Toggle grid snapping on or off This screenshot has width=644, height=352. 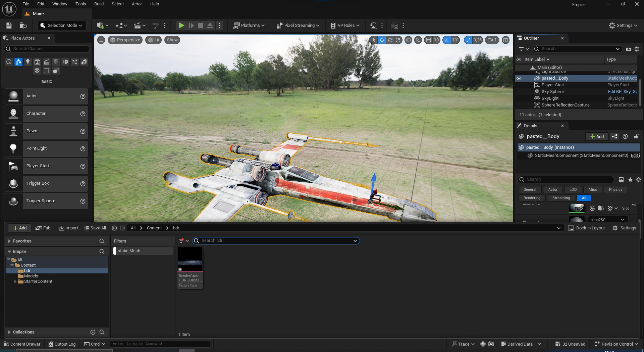click(428, 40)
